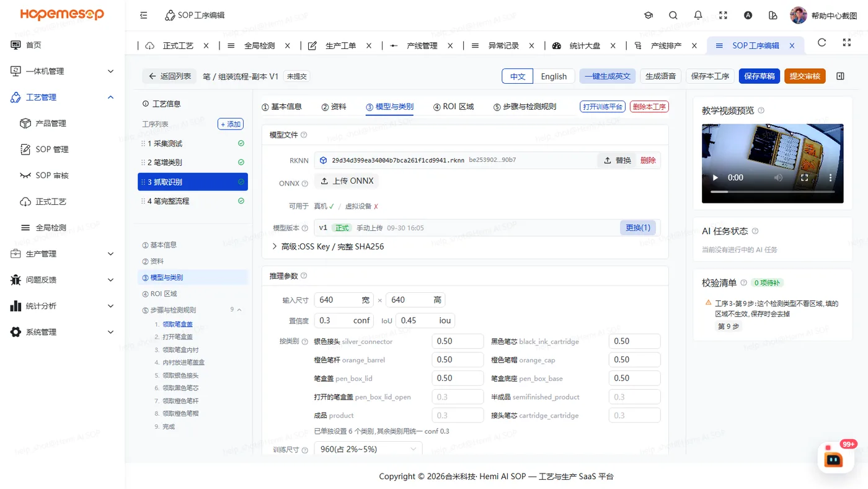This screenshot has height=489, width=868.
Task: Expand 高级:OSS Key / 完整 SHA256 section
Action: click(328, 246)
